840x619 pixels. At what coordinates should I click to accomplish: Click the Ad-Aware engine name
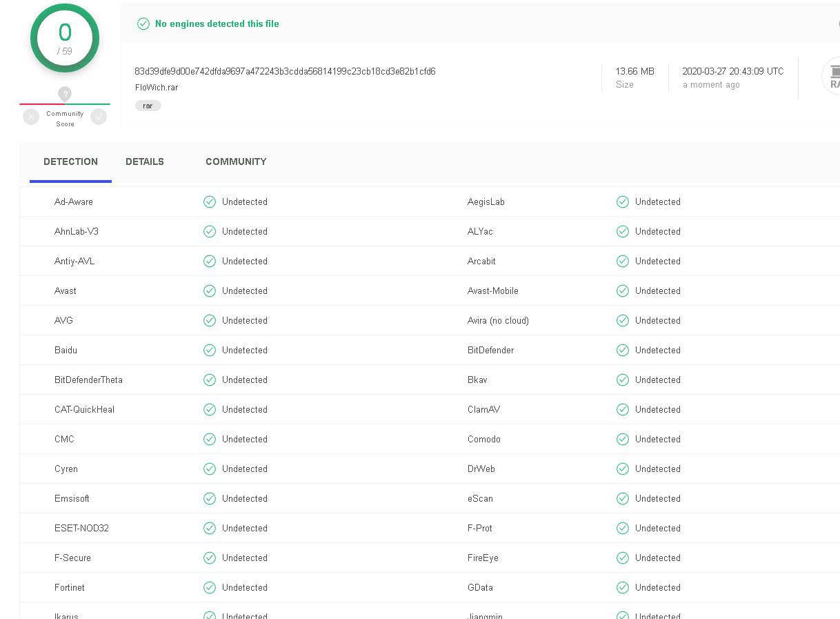pos(74,202)
